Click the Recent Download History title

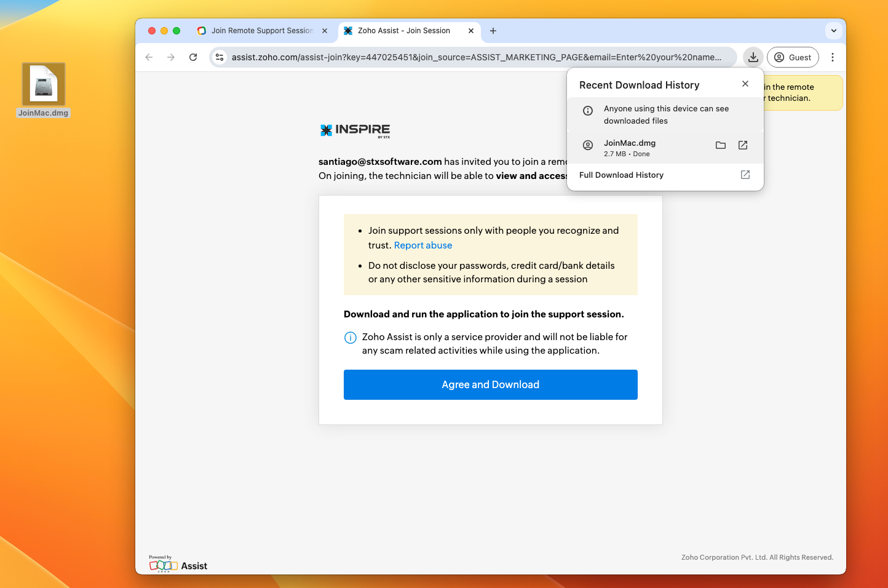click(x=640, y=85)
